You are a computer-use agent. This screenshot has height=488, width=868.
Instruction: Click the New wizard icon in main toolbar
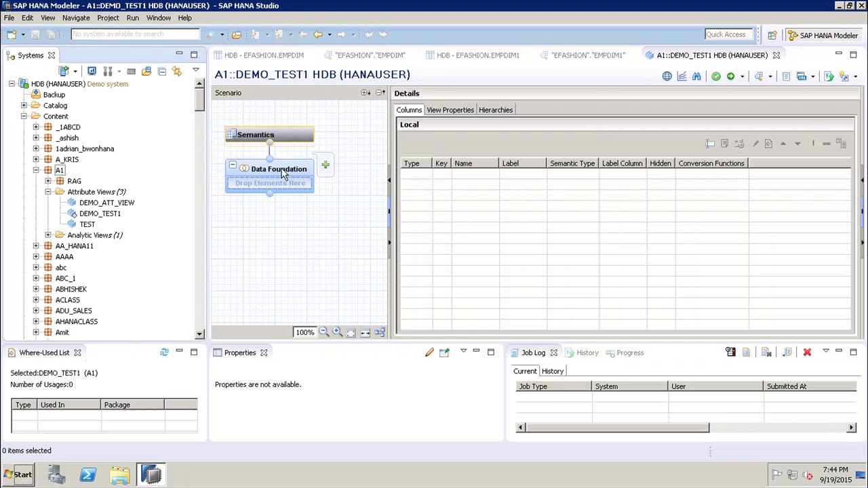tap(12, 35)
